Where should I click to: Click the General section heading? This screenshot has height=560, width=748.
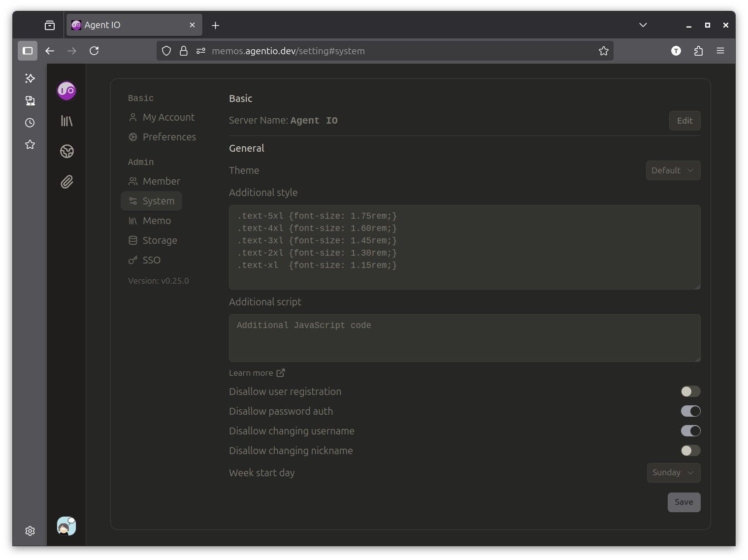pos(247,148)
